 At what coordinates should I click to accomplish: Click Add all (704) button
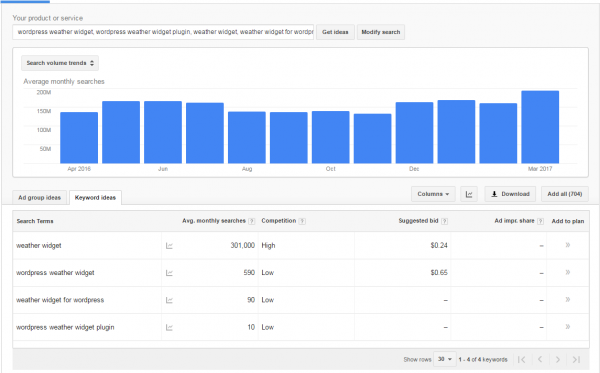click(x=565, y=194)
